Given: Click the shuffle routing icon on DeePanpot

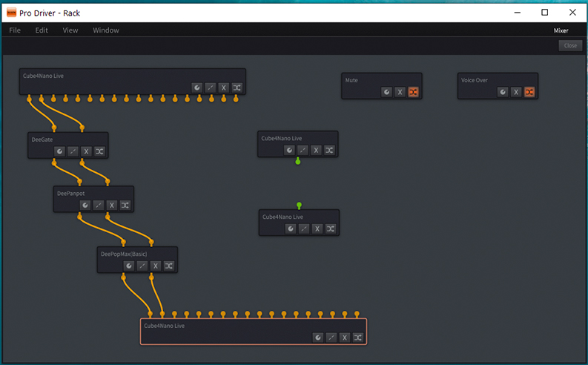Looking at the screenshot, I should point(125,205).
